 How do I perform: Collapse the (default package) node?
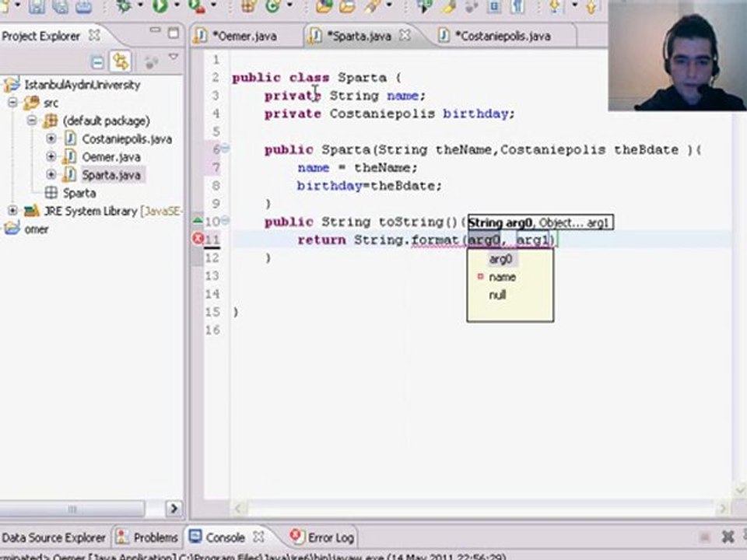click(31, 121)
